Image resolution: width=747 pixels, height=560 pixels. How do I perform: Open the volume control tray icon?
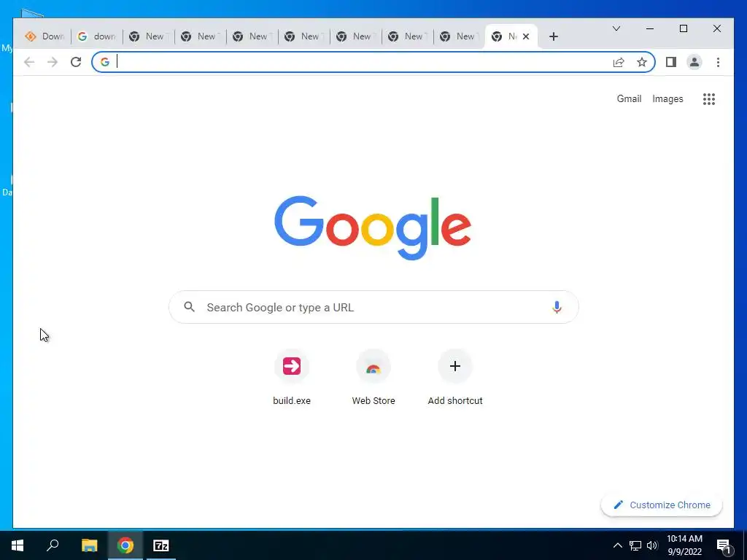pos(652,545)
